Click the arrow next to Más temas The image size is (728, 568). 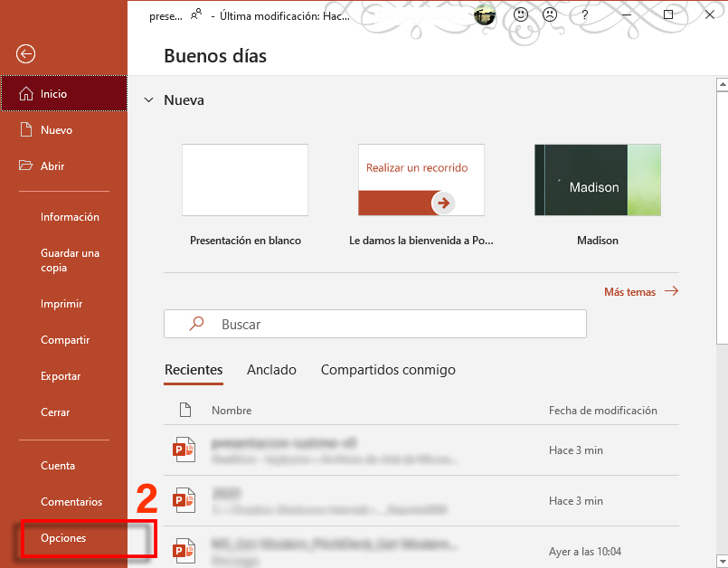click(671, 291)
